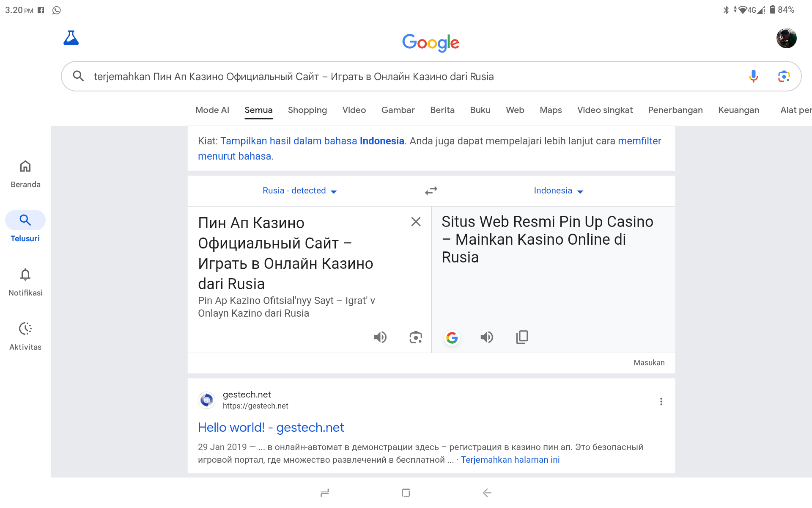The image size is (812, 508).
Task: Swap translation languages arrows
Action: 431,191
